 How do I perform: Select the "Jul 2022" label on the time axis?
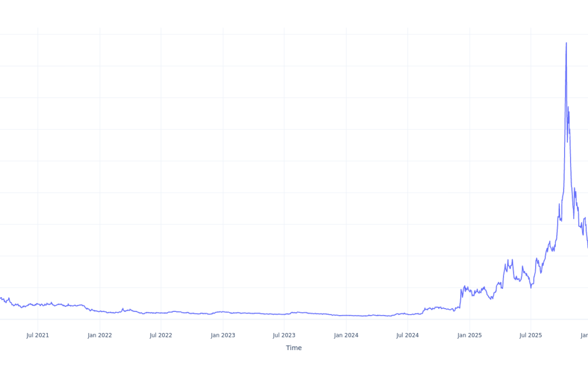pos(161,335)
